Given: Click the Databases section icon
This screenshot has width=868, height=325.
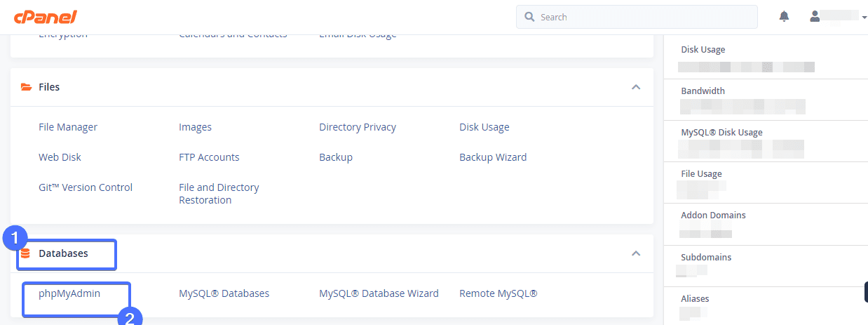Looking at the screenshot, I should click(26, 253).
